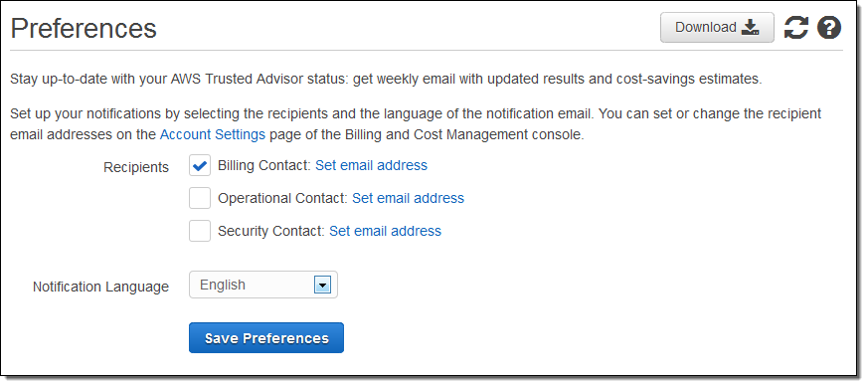Viewport: 868px width, 387px height.
Task: Click the Notification Language field label
Action: pyautogui.click(x=100, y=287)
